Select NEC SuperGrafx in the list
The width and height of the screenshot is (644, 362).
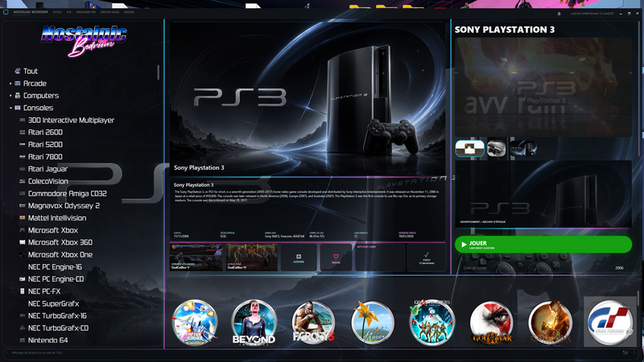(53, 304)
